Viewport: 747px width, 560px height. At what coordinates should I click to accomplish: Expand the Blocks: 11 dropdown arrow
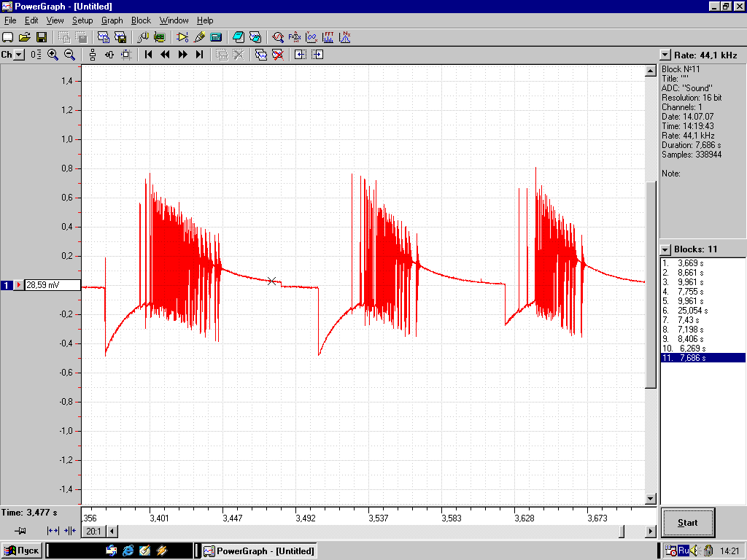tap(665, 249)
